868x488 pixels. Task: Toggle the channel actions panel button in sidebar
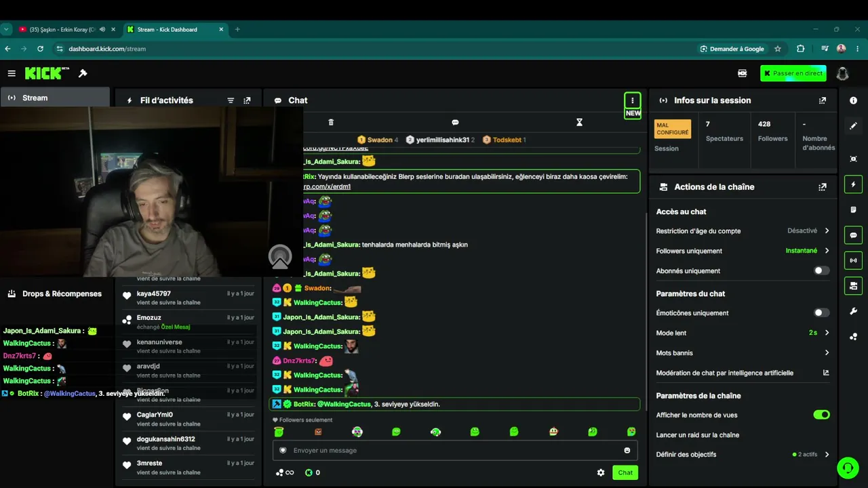click(853, 285)
